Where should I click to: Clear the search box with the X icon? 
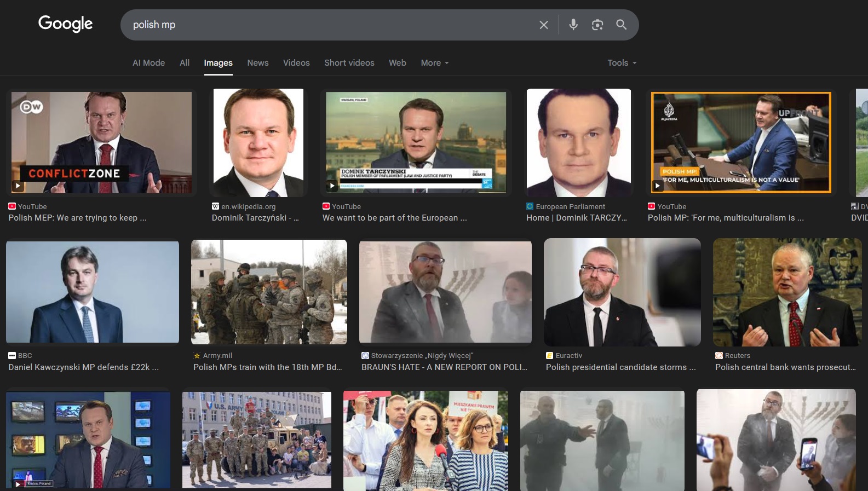tap(544, 25)
